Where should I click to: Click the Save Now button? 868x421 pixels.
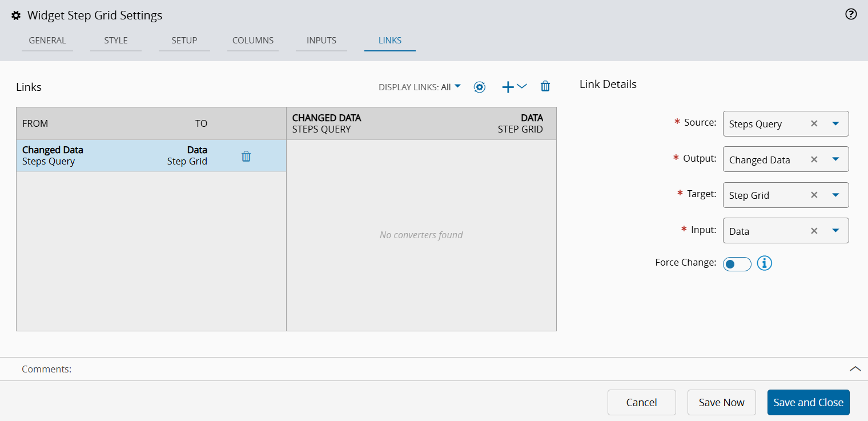[722, 402]
